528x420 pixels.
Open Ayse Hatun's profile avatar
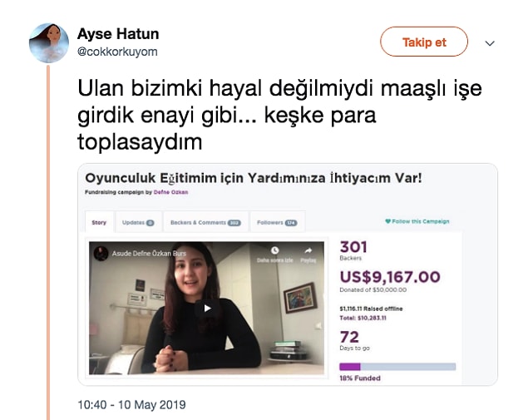(x=49, y=42)
